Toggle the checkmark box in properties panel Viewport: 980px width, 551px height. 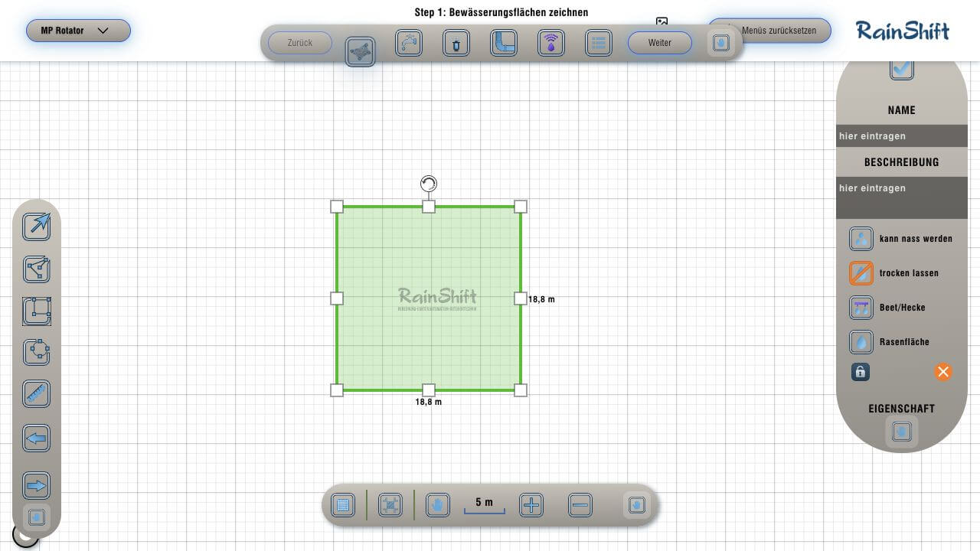pyautogui.click(x=902, y=69)
